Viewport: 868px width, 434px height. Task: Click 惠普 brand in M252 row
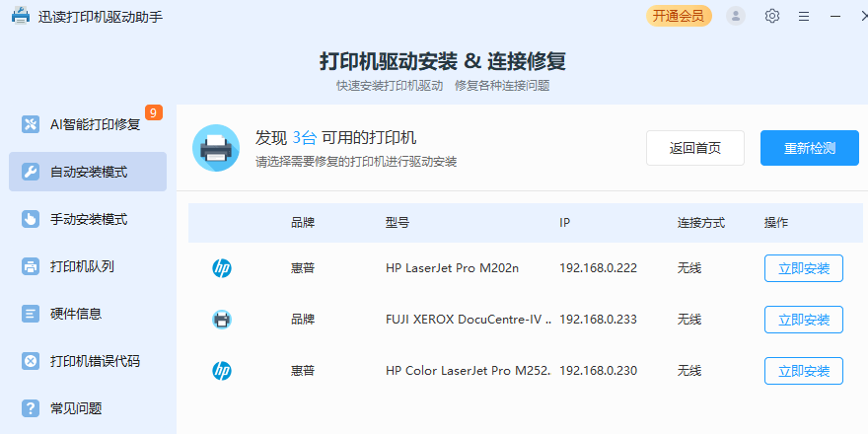pyautogui.click(x=303, y=370)
